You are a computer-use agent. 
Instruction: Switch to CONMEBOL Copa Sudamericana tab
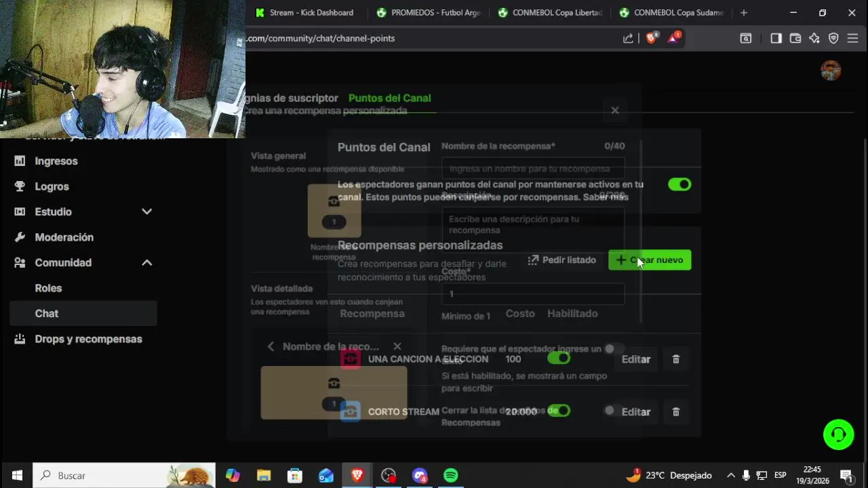tap(673, 12)
